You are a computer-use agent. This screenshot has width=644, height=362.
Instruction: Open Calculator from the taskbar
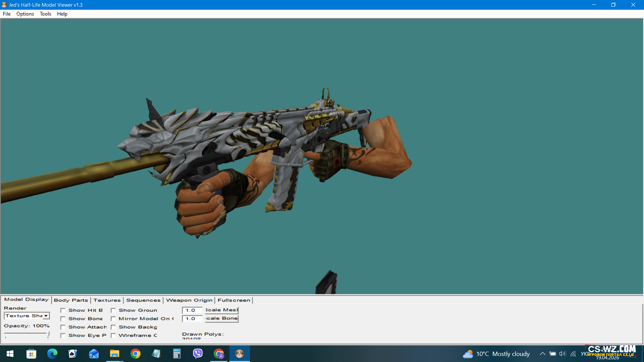point(177,354)
